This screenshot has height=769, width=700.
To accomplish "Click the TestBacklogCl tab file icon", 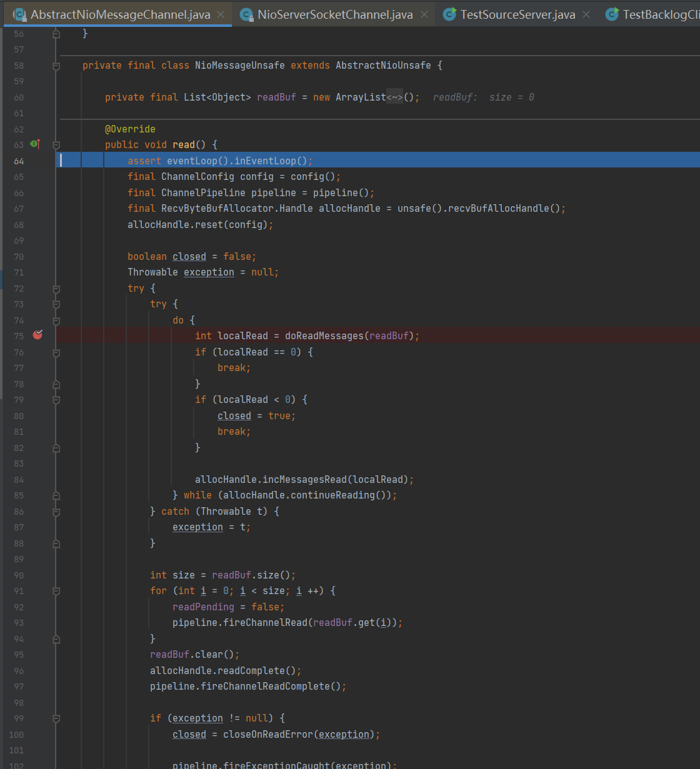I will point(612,14).
